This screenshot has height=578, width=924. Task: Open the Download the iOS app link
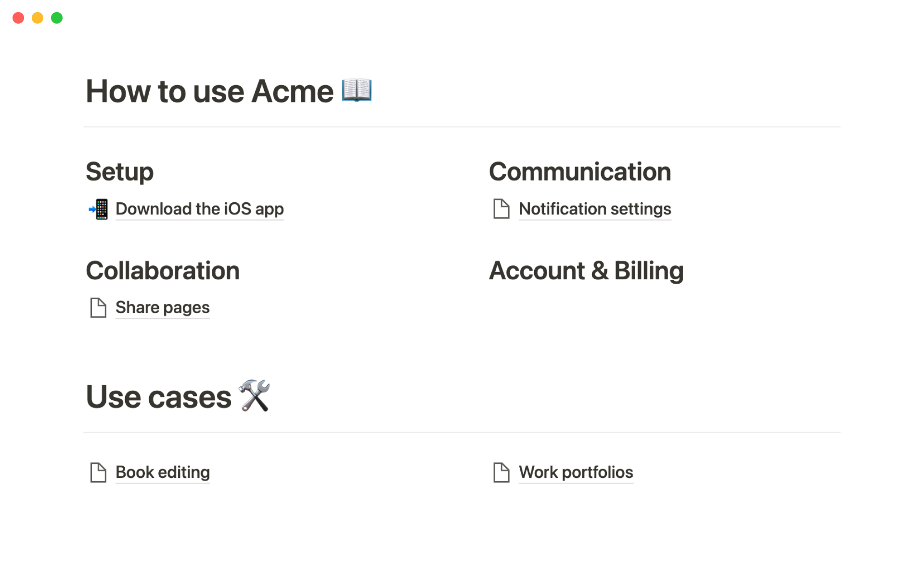(199, 209)
